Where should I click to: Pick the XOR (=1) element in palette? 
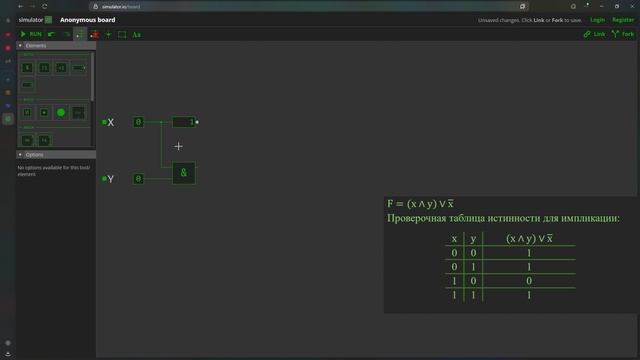coord(61,68)
